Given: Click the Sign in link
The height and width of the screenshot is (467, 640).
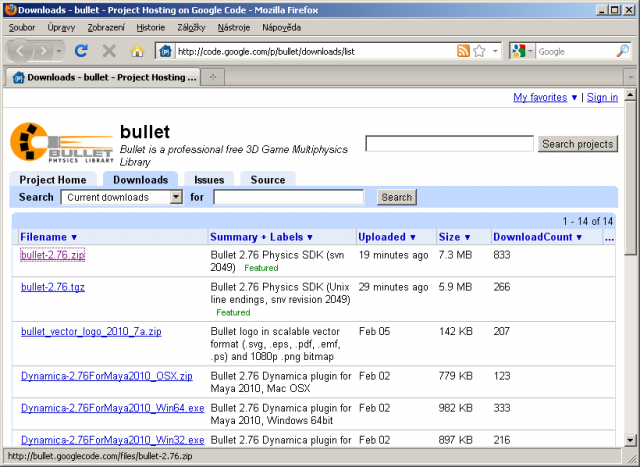Looking at the screenshot, I should [x=602, y=98].
